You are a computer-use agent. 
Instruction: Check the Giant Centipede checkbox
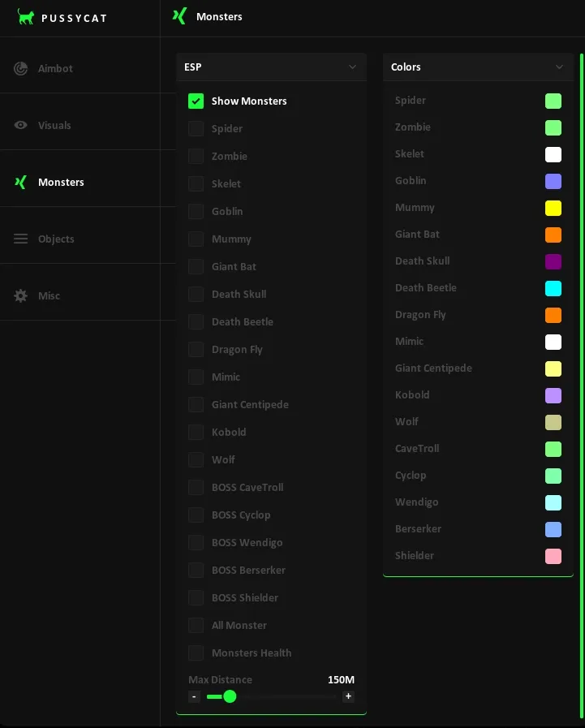click(x=196, y=405)
